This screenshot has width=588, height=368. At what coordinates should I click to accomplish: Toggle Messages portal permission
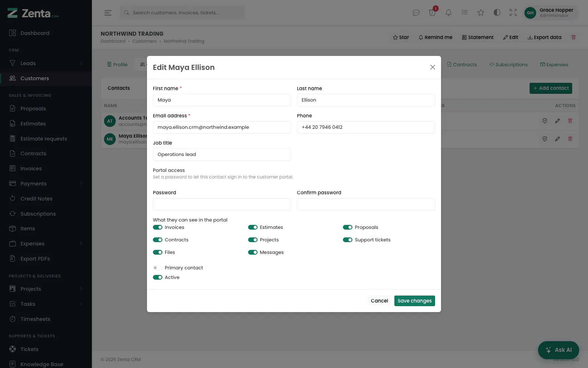coord(253,252)
